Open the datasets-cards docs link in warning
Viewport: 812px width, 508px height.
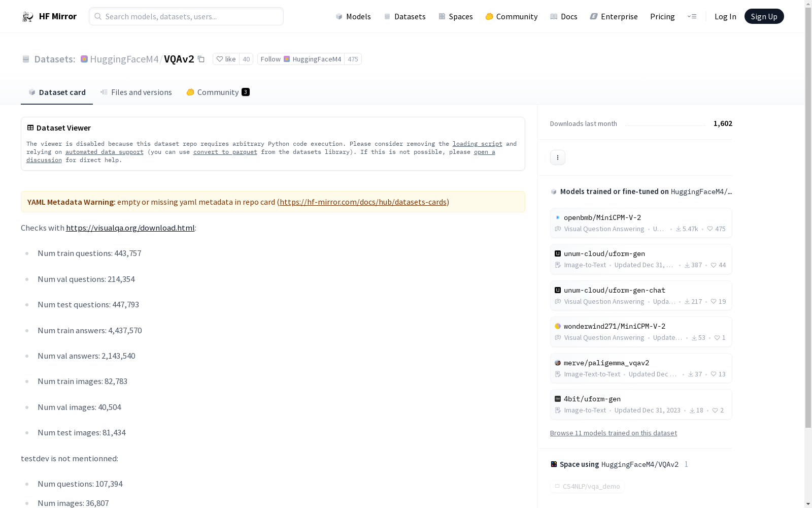(363, 202)
